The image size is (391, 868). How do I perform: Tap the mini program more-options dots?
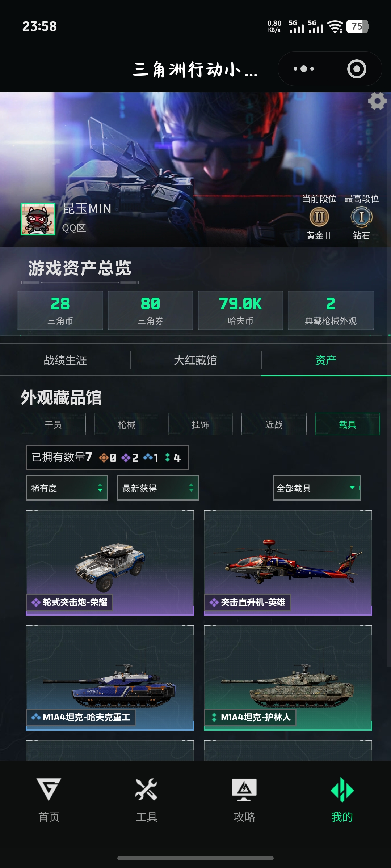304,69
